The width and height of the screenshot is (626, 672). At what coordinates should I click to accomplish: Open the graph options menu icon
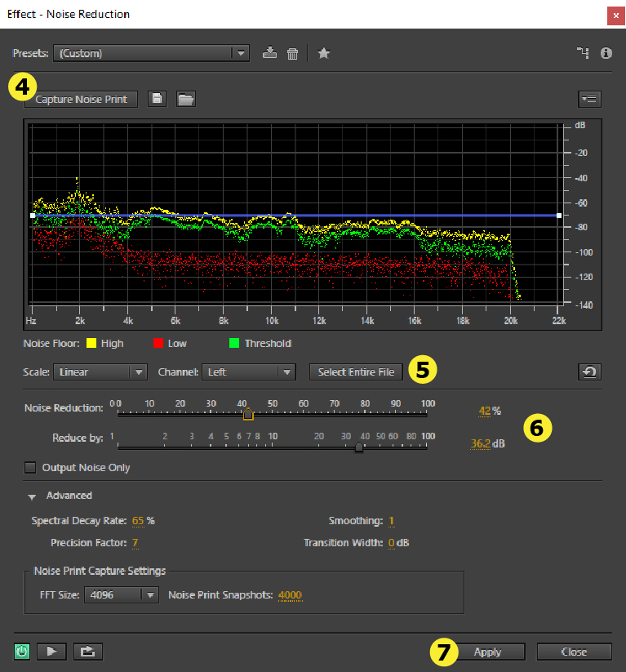click(x=589, y=99)
